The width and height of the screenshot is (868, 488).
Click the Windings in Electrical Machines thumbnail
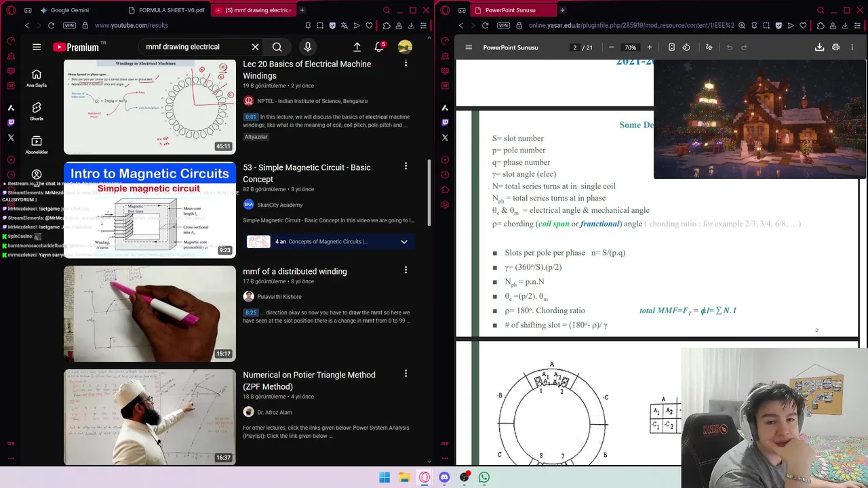[150, 106]
